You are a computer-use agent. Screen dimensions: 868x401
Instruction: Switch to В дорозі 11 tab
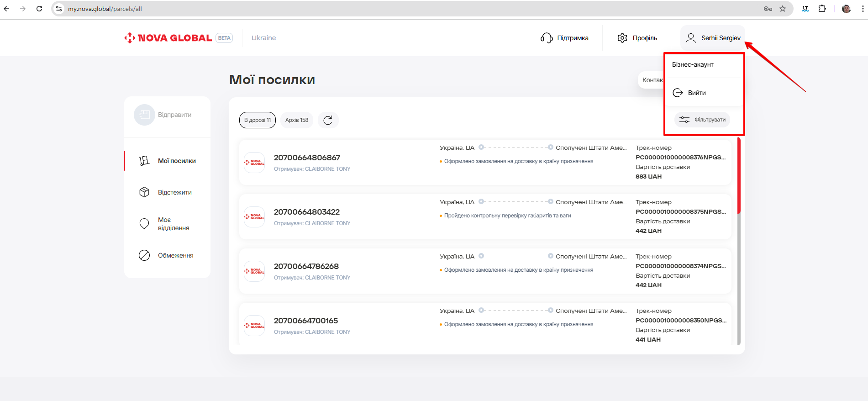pos(258,120)
